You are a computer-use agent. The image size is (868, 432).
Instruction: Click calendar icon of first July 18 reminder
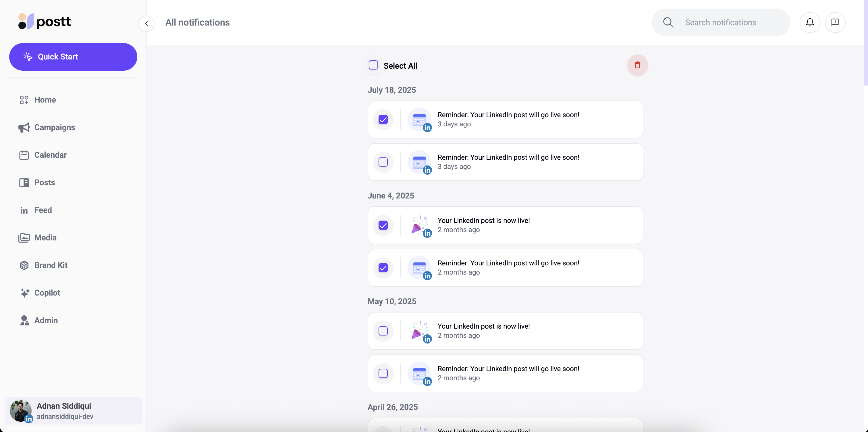[x=419, y=119]
